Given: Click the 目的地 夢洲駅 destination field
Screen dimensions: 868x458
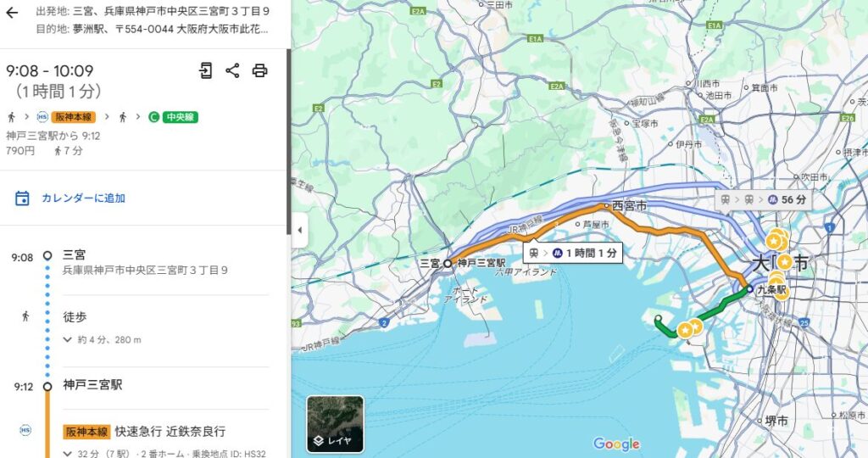Looking at the screenshot, I should [x=153, y=29].
